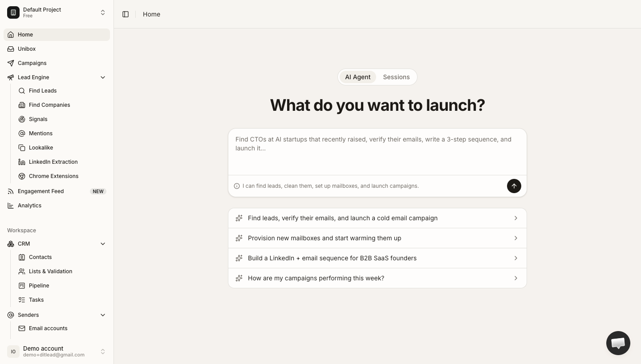Collapse the Senders section chevron
Screen dimensions: 641x364
(x=103, y=315)
